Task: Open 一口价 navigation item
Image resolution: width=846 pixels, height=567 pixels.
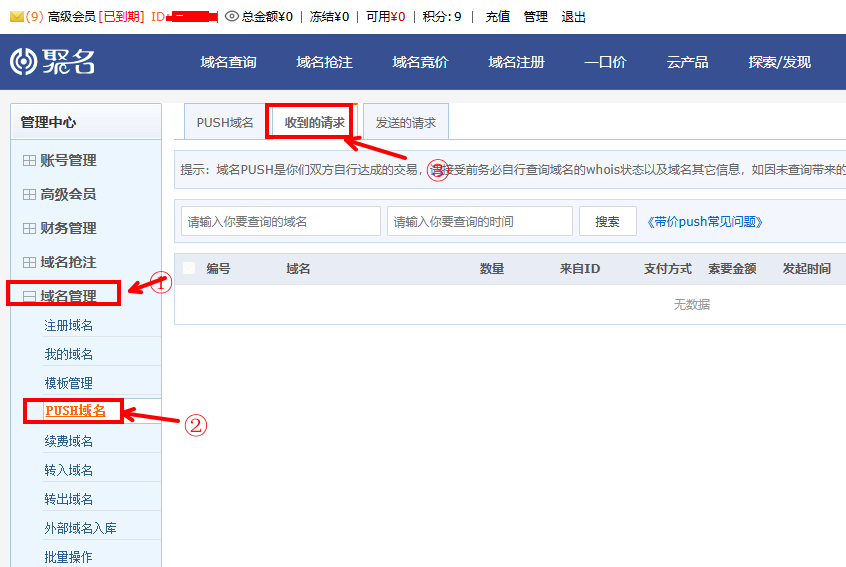Action: pos(605,62)
